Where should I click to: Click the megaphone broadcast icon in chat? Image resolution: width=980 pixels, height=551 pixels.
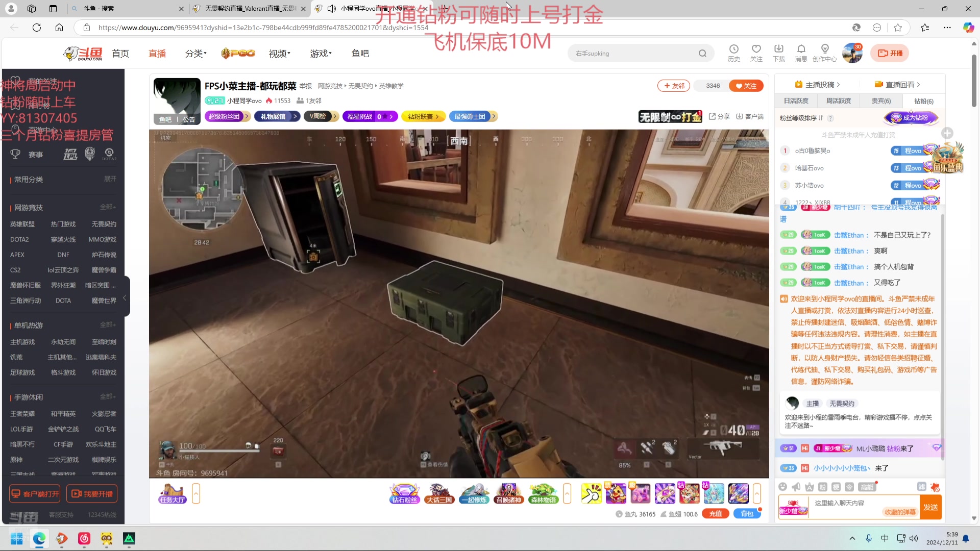coord(796,487)
